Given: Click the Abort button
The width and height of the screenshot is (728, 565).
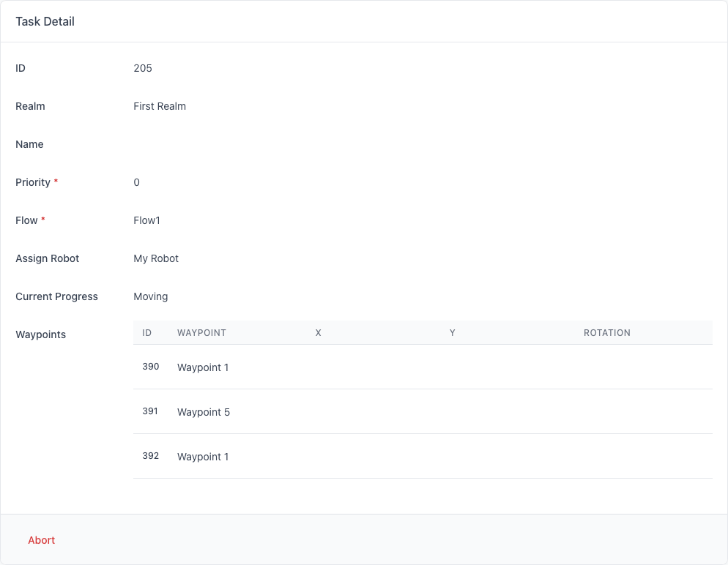Looking at the screenshot, I should coord(42,540).
